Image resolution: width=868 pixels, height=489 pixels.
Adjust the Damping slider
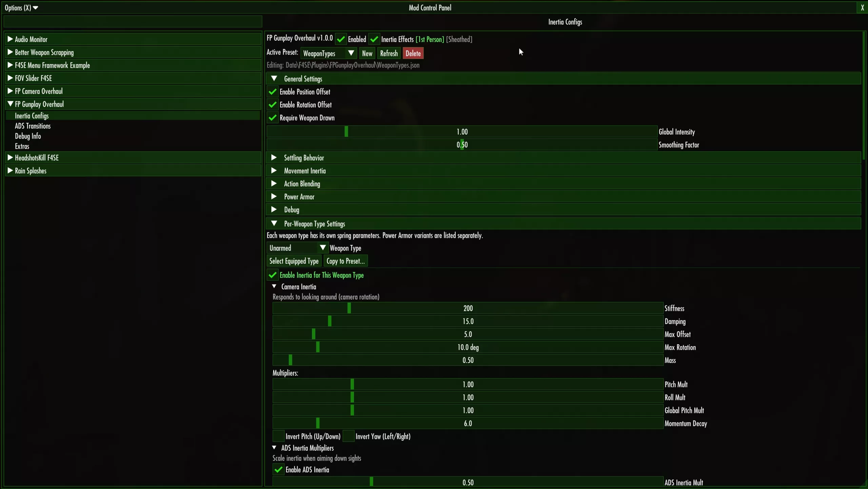pos(468,321)
